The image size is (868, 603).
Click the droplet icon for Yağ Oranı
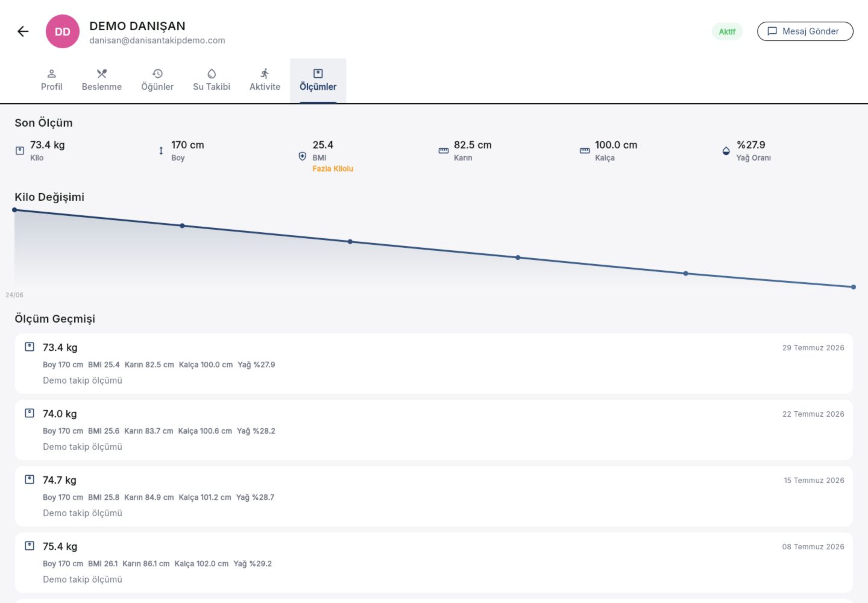coord(726,151)
